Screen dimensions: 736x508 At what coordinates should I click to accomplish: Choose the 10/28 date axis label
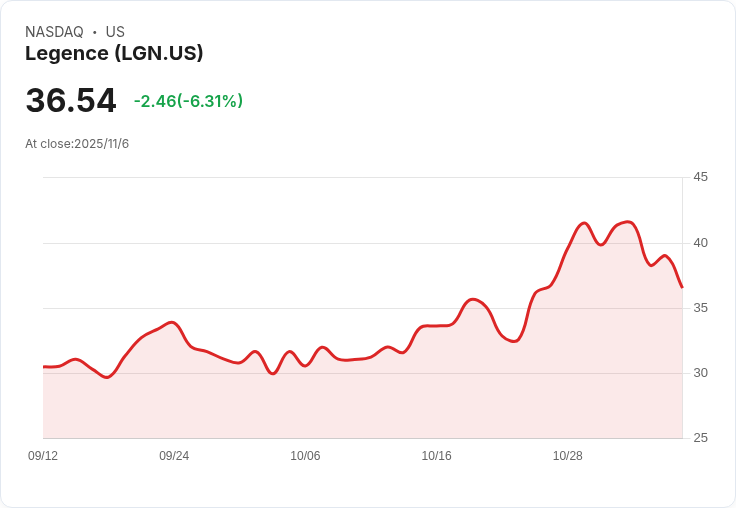(567, 456)
